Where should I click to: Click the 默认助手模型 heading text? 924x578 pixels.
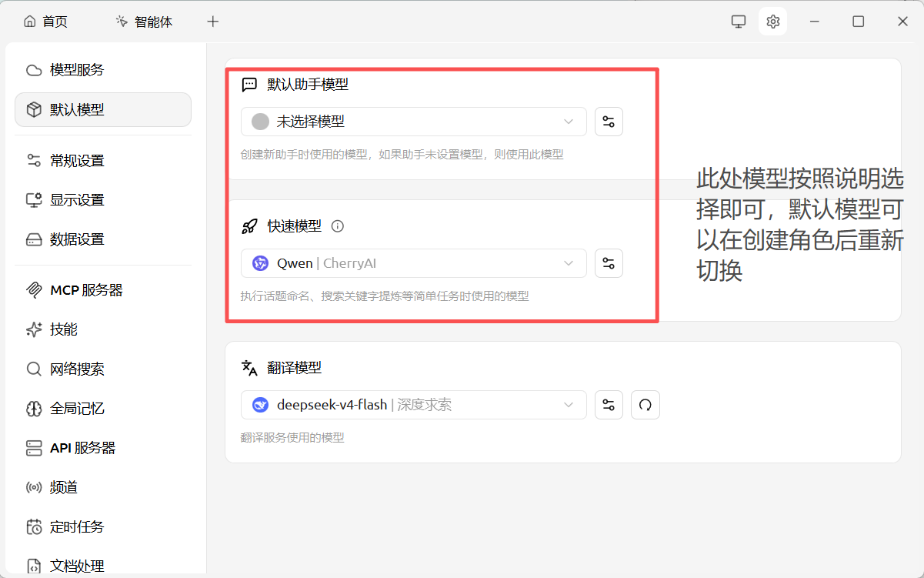coord(308,85)
